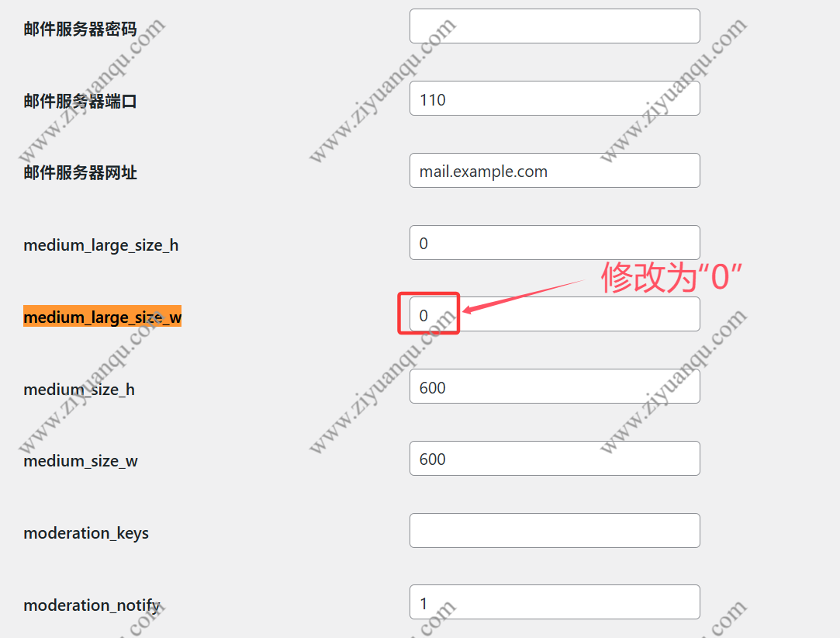840x638 pixels.
Task: Select the medium_size_h field showing 600
Action: pos(555,386)
